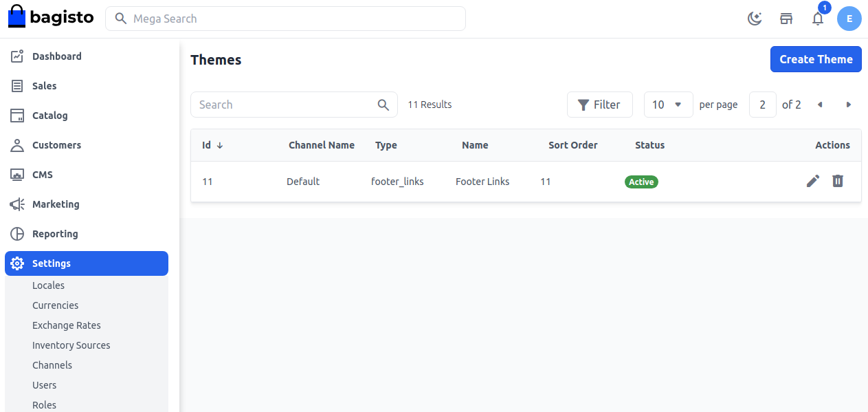The image size is (868, 412).
Task: Open the Catalog section from the sidebar
Action: [x=19, y=115]
